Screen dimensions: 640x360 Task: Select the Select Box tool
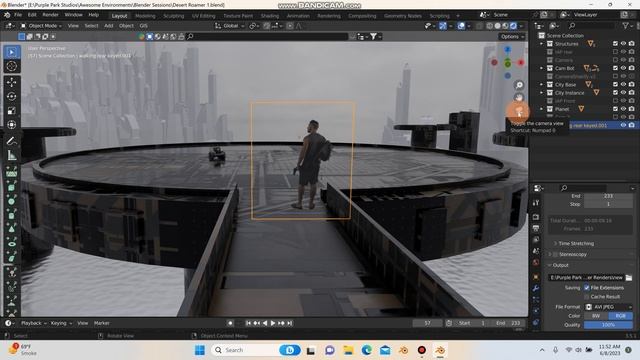(x=12, y=52)
